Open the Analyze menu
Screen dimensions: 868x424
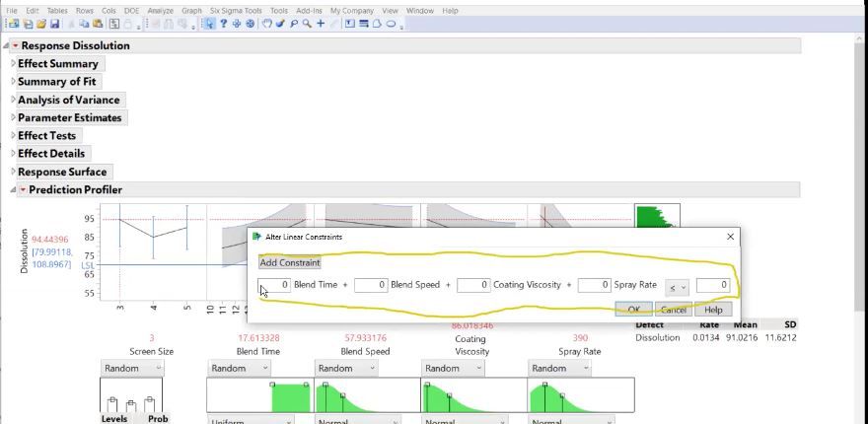coord(160,10)
